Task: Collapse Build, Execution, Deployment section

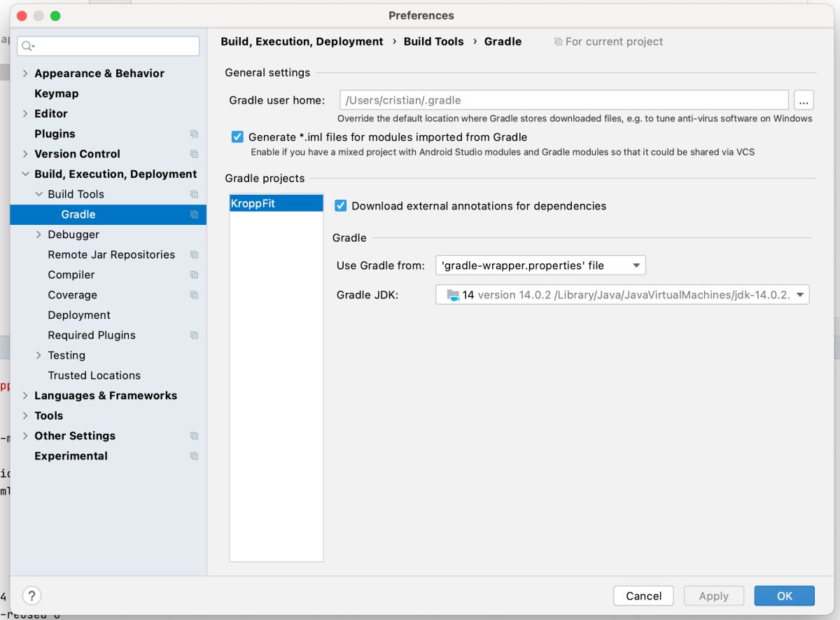Action: [x=25, y=174]
